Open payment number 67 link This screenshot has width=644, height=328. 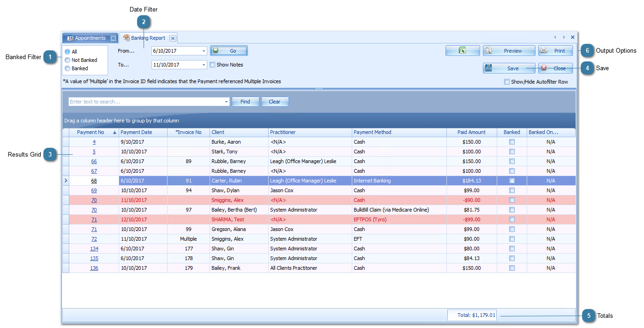(94, 171)
